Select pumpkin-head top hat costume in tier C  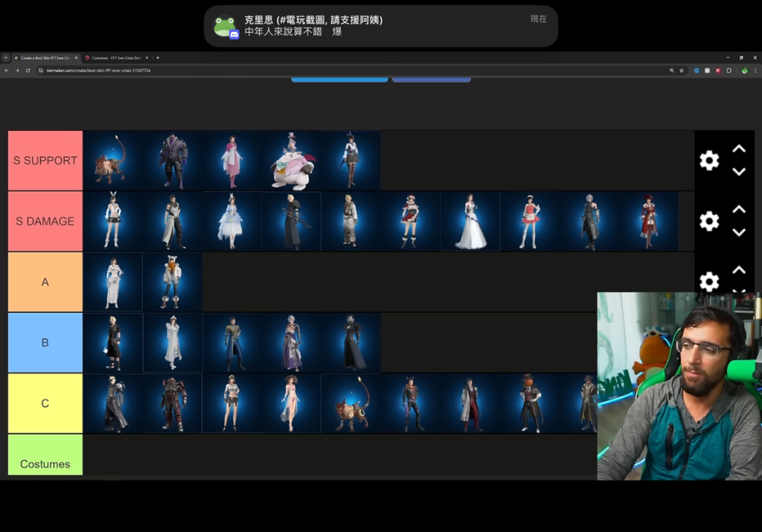(530, 403)
